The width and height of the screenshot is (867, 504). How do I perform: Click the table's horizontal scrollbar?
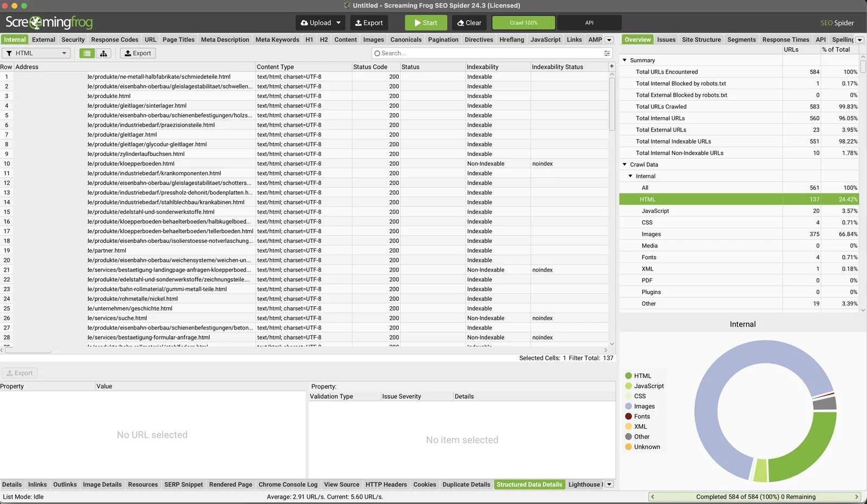[27, 351]
